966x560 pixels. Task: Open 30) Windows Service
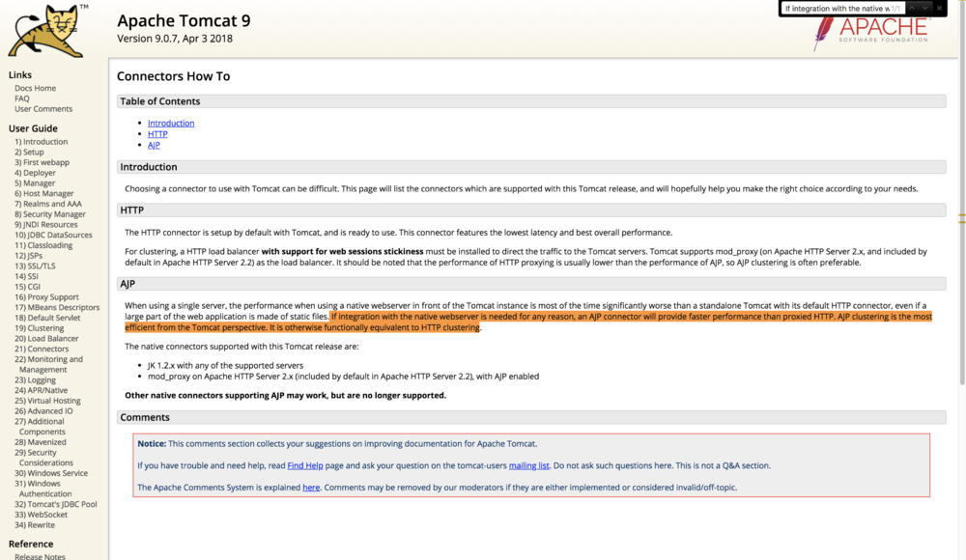51,473
